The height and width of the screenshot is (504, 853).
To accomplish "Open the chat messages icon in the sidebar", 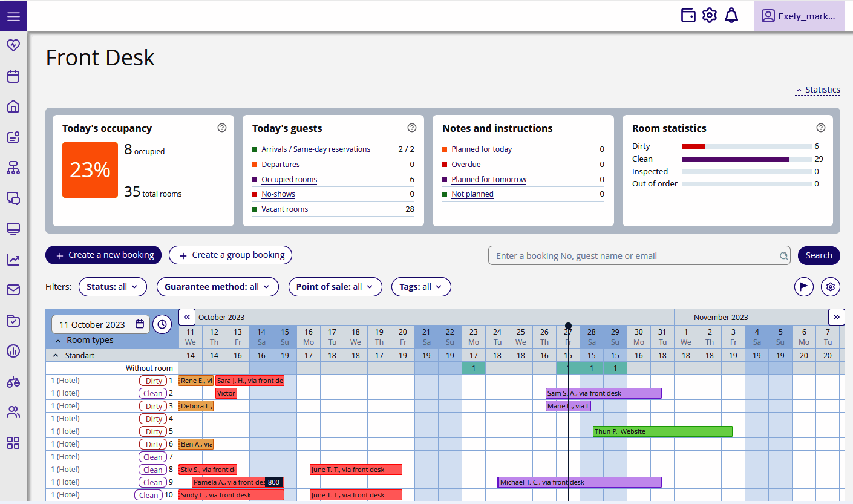I will 13,198.
